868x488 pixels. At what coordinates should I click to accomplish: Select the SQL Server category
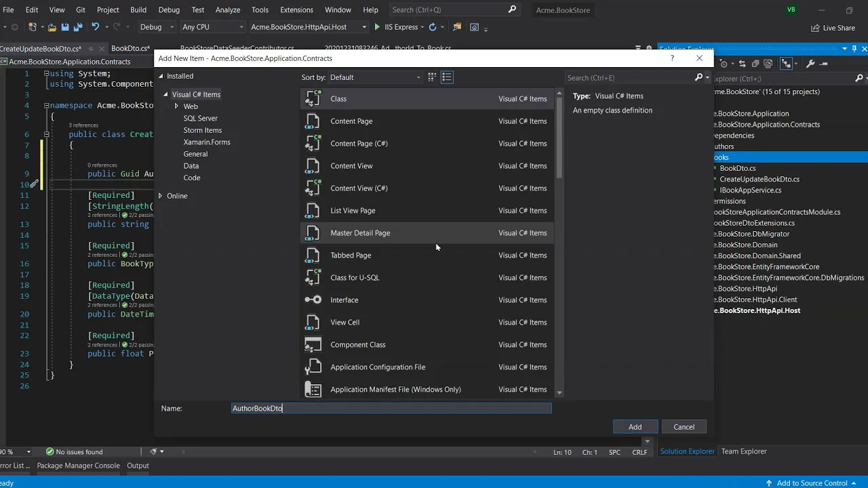(200, 119)
